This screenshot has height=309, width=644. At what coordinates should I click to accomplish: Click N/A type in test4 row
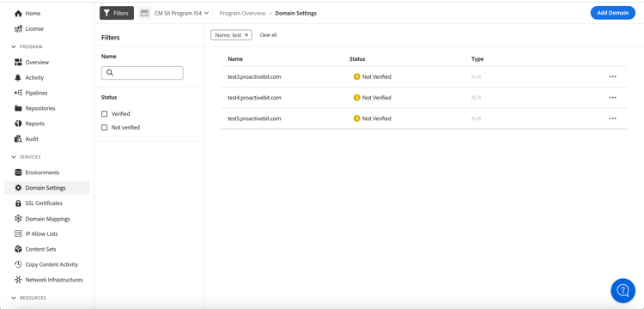(476, 98)
